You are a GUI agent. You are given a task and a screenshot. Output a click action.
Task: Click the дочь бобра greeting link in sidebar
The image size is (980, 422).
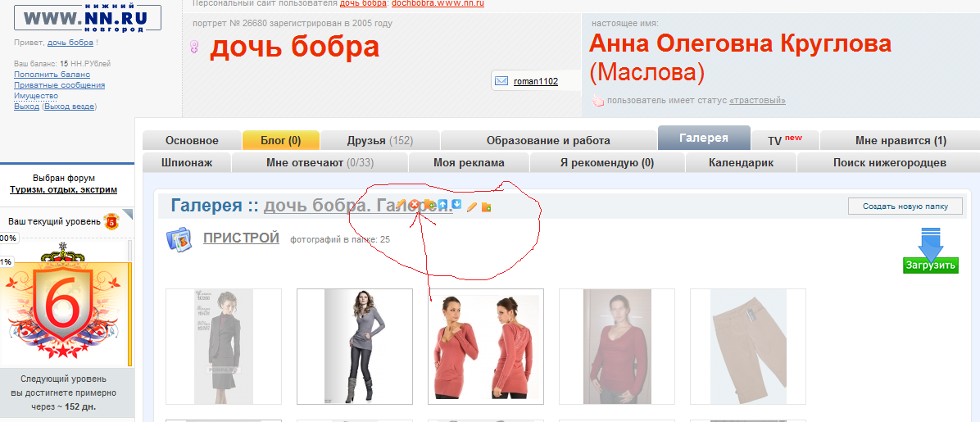coord(70,43)
